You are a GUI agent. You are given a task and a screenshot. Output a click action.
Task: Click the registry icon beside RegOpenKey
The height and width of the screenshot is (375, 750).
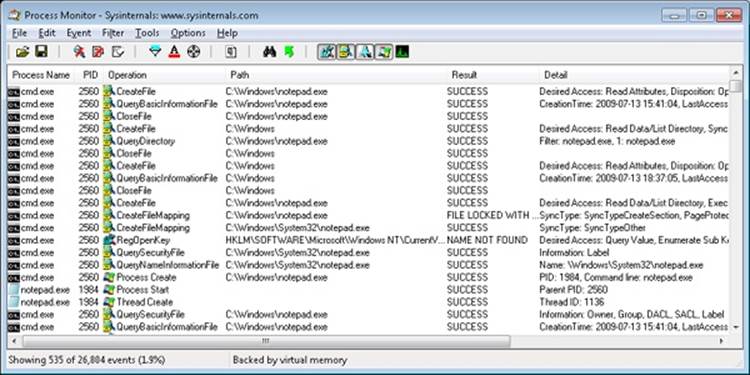(x=109, y=240)
